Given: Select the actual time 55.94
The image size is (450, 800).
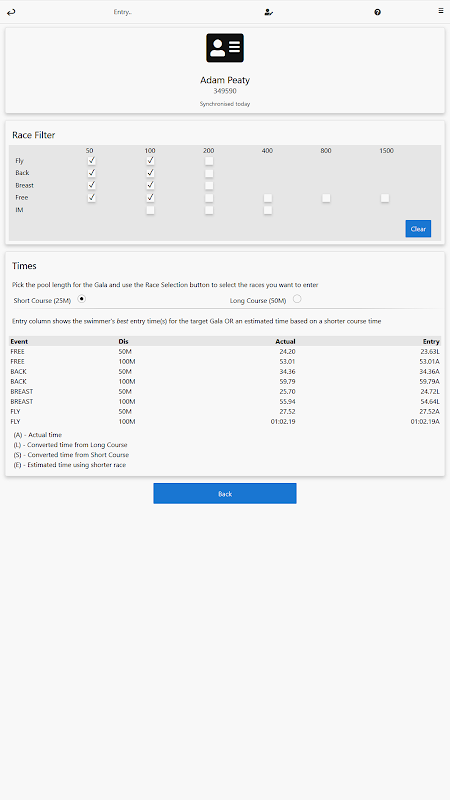Looking at the screenshot, I should pyautogui.click(x=287, y=402).
